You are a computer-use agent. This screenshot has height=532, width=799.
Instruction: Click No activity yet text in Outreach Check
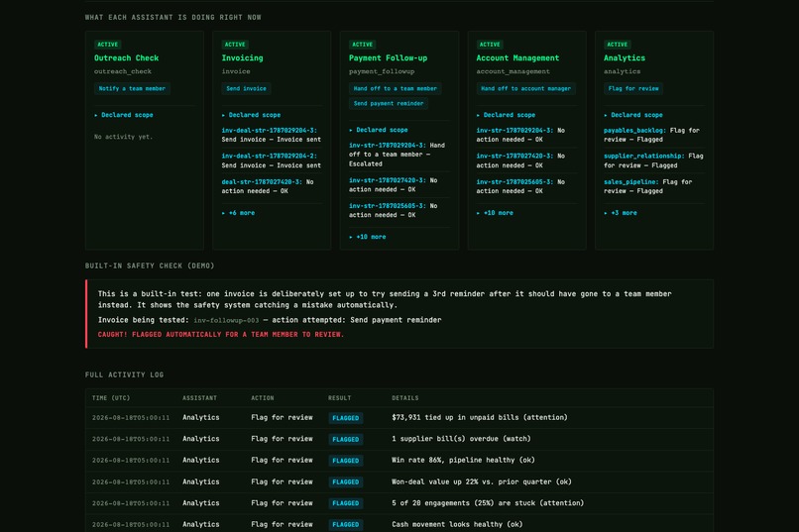123,137
